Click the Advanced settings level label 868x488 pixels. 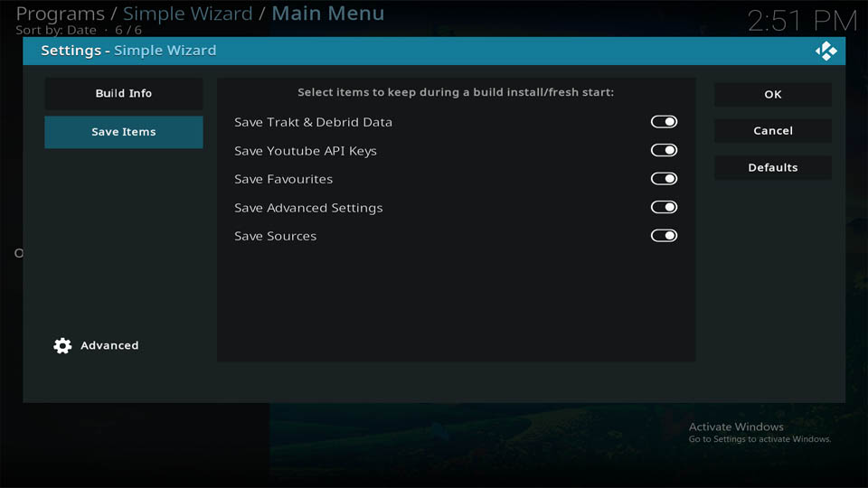pos(109,345)
